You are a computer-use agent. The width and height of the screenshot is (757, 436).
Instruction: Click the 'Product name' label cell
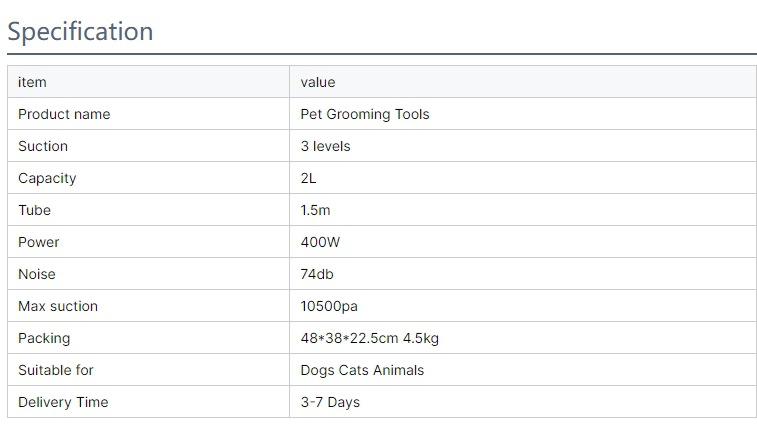[64, 114]
